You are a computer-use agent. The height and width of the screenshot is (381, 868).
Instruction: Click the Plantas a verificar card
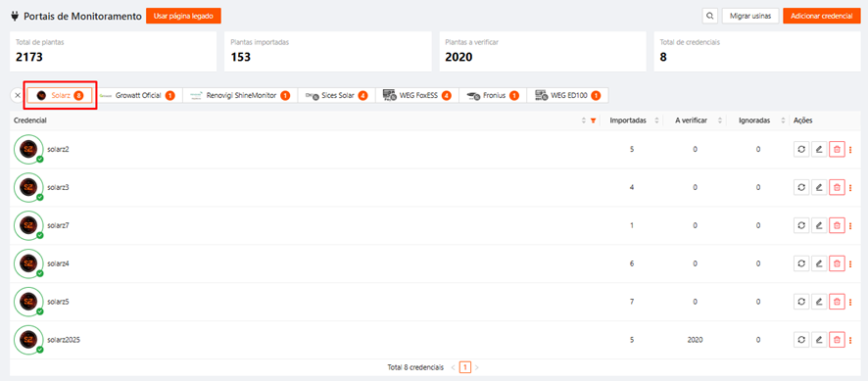coord(543,52)
